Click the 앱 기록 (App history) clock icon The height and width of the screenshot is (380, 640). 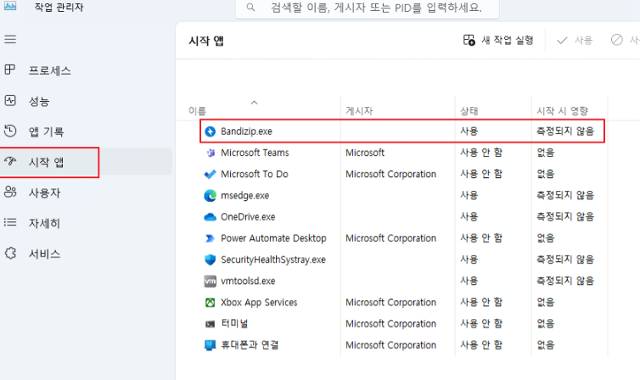[x=10, y=131]
